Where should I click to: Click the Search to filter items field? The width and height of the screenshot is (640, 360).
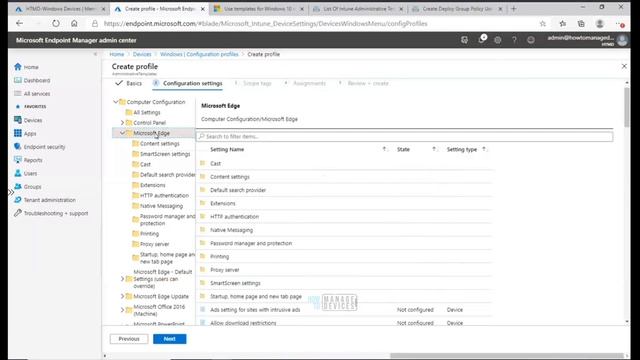pyautogui.click(x=404, y=136)
